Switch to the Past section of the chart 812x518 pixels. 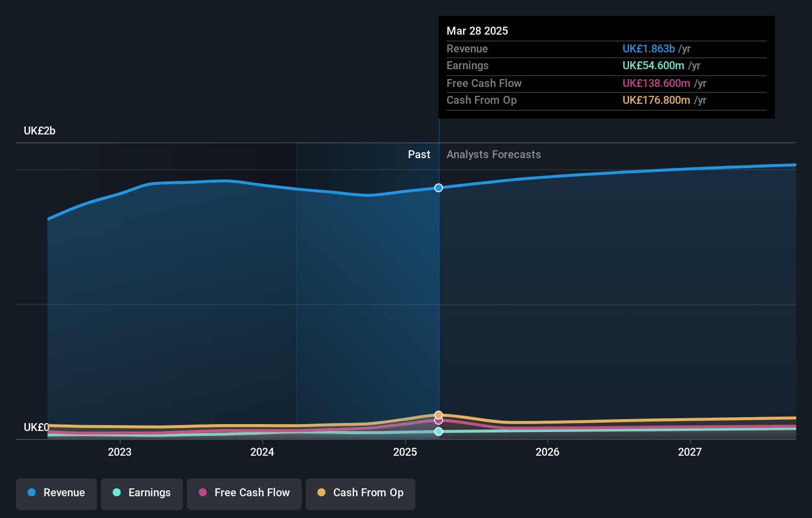click(x=419, y=154)
